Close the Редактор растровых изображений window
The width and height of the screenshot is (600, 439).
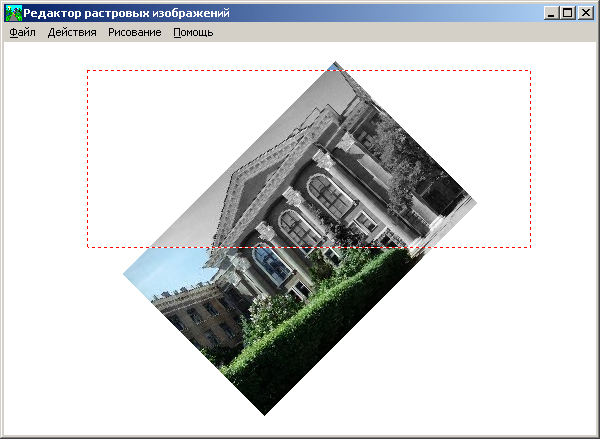coord(585,13)
